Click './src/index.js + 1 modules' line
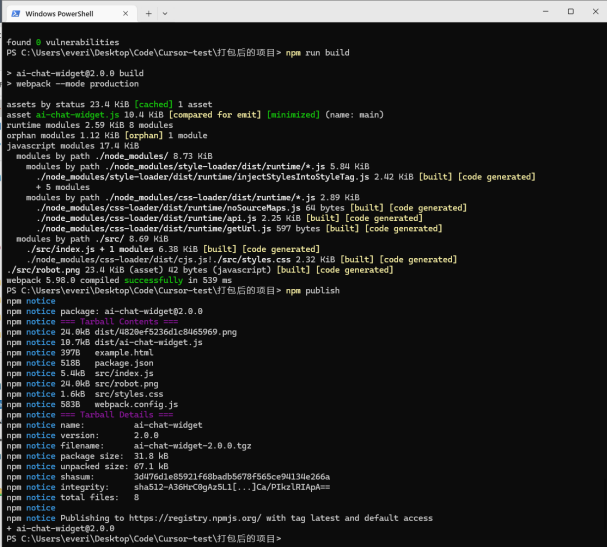 point(173,249)
